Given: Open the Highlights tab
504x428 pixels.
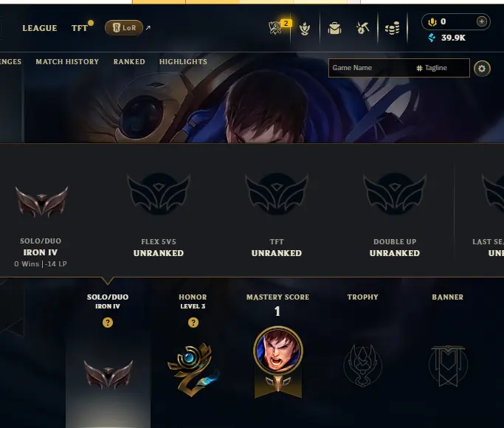Looking at the screenshot, I should pos(183,62).
